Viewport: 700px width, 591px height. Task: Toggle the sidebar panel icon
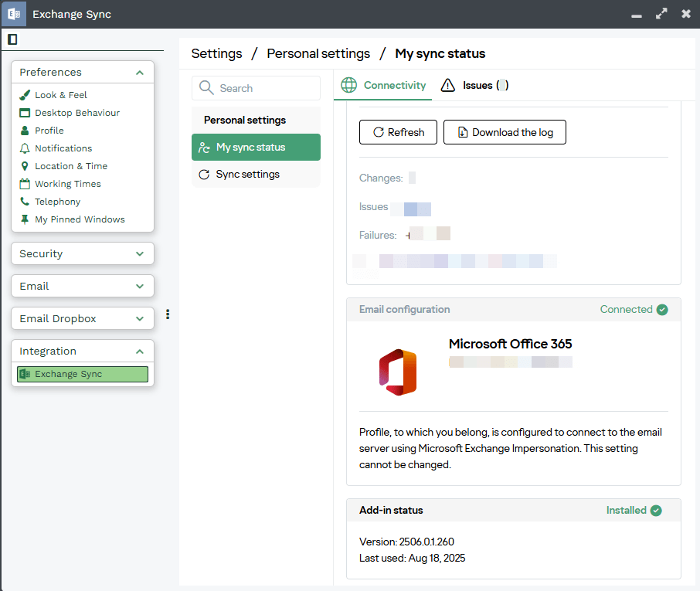12,39
